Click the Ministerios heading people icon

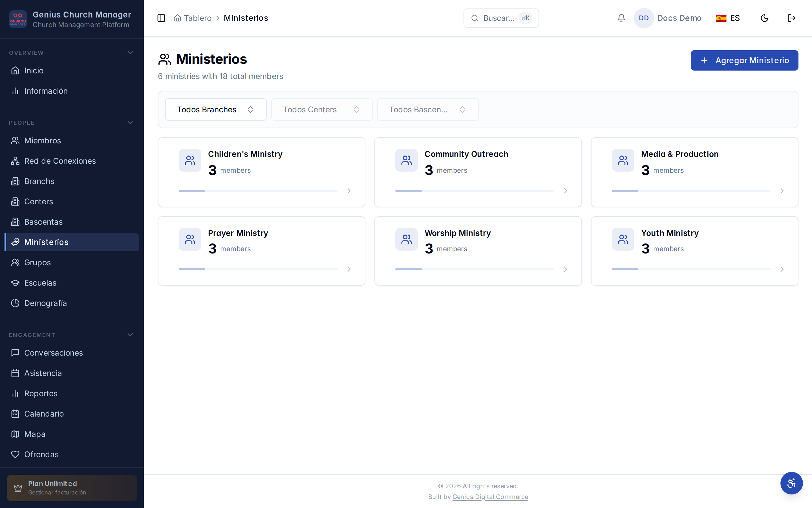coord(164,59)
